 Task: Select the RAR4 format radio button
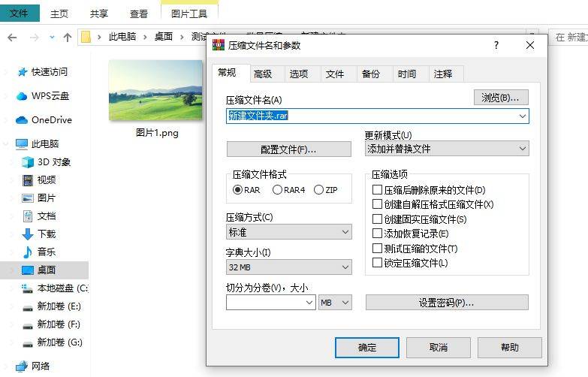(277, 190)
